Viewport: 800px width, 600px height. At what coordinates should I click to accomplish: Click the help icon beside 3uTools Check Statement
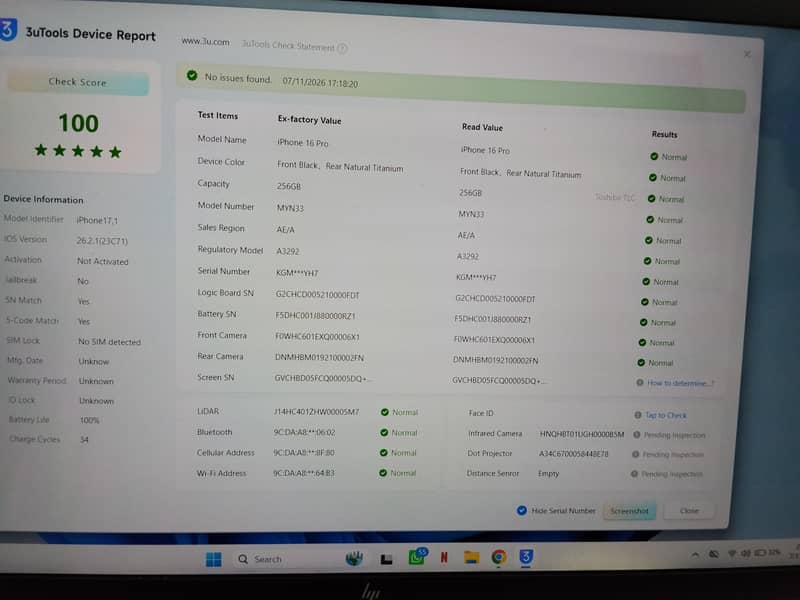[342, 48]
